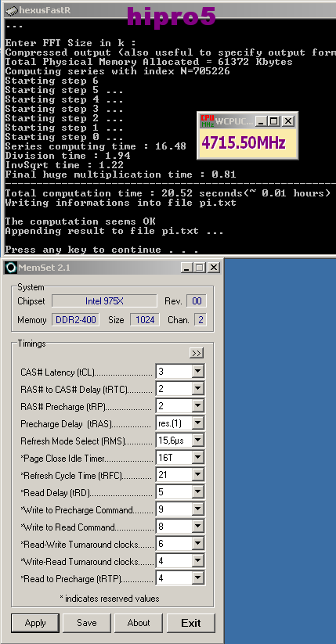Close the MemSet 2.1 window
The image size is (336, 644).
point(214,268)
